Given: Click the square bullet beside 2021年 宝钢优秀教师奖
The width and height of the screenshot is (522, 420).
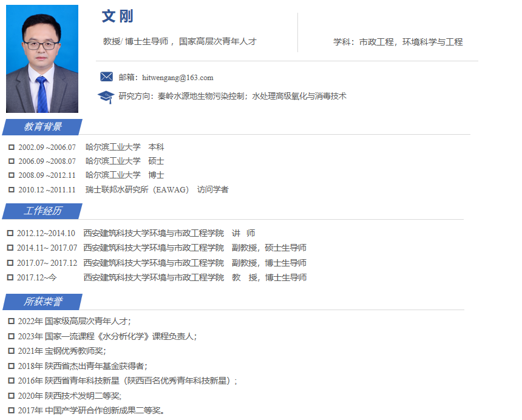Looking at the screenshot, I should [x=11, y=351].
